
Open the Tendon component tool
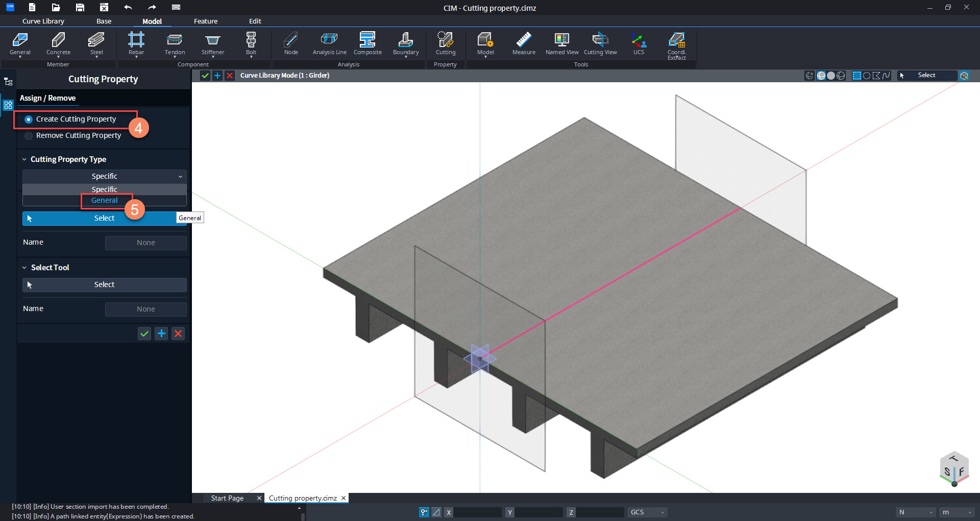(x=175, y=44)
